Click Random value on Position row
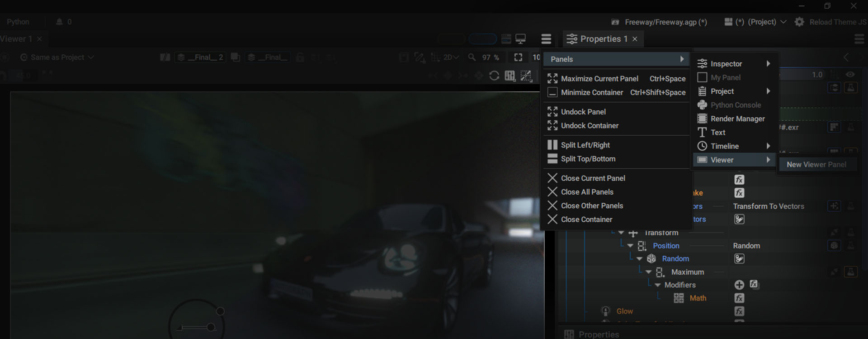This screenshot has height=339, width=868. (x=746, y=246)
